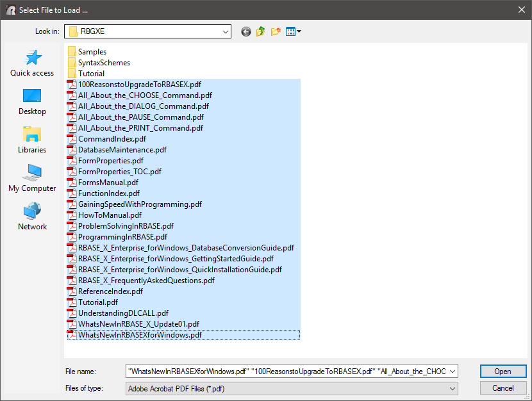Go to Desktop location
This screenshot has height=401, width=532.
(x=32, y=102)
